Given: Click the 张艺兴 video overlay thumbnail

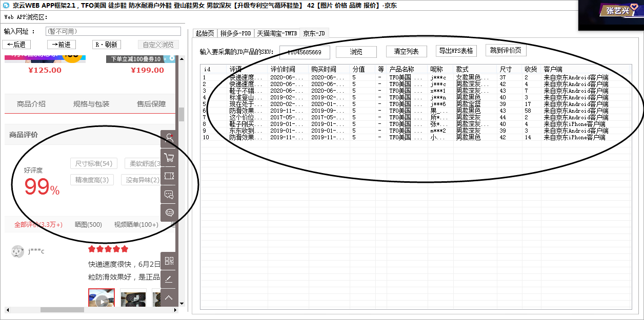Looking at the screenshot, I should click(x=611, y=15).
